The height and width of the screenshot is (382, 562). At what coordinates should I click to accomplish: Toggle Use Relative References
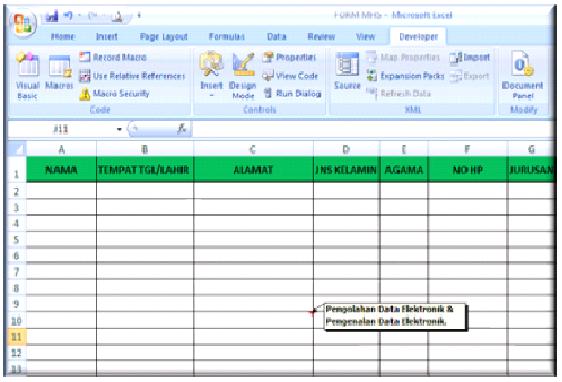point(132,76)
